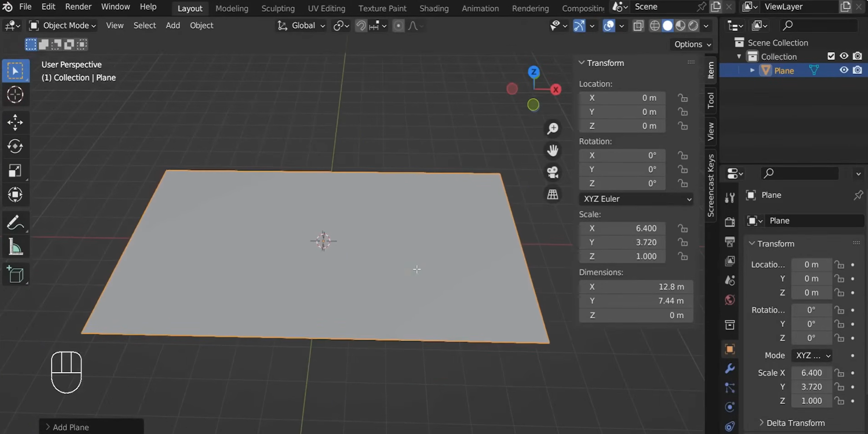Lock Location X in sidebar

click(683, 98)
